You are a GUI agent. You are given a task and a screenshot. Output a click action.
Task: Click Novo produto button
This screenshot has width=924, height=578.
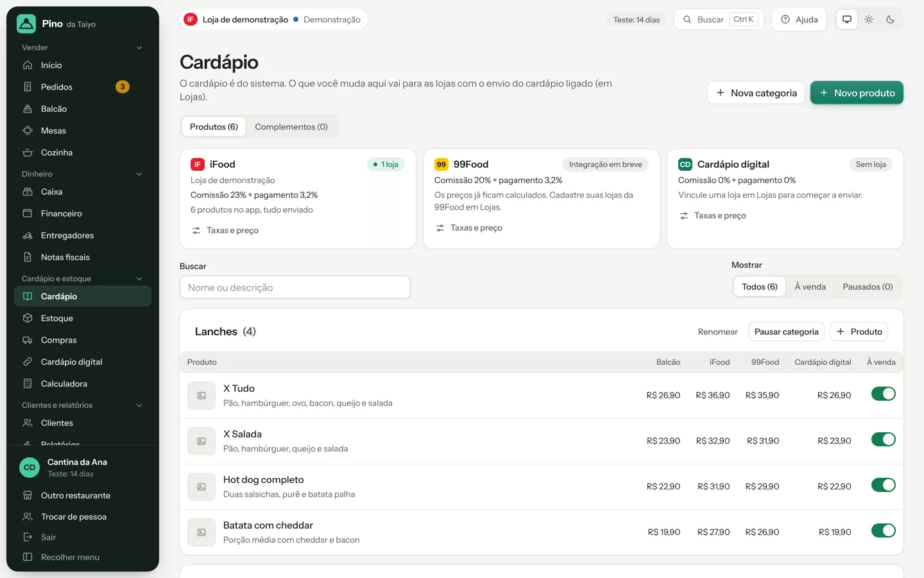point(857,92)
